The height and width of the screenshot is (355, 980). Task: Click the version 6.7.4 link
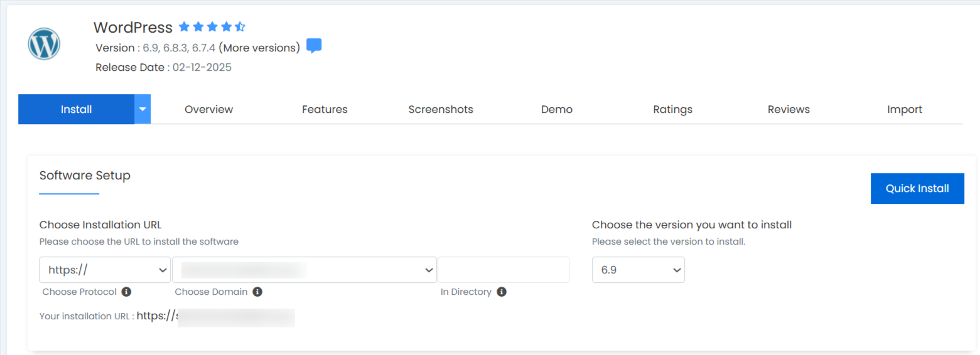pyautogui.click(x=203, y=48)
